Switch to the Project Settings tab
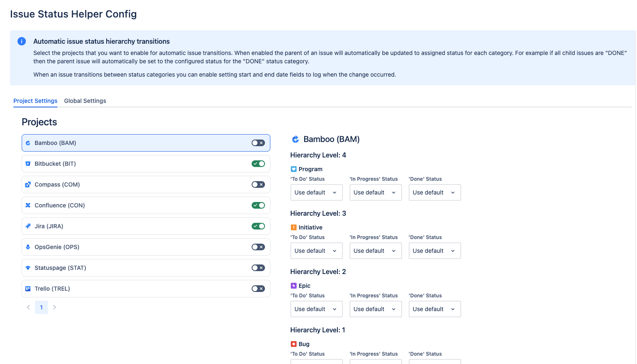 [35, 101]
